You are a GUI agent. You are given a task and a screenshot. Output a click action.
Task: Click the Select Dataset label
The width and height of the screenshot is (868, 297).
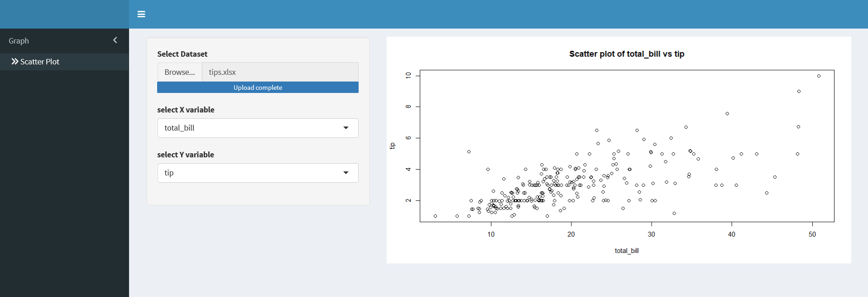(x=182, y=54)
